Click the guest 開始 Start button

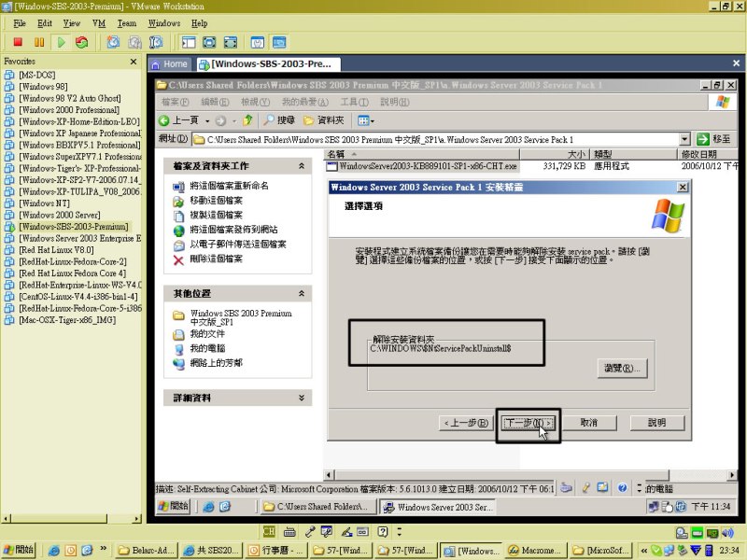(x=174, y=506)
